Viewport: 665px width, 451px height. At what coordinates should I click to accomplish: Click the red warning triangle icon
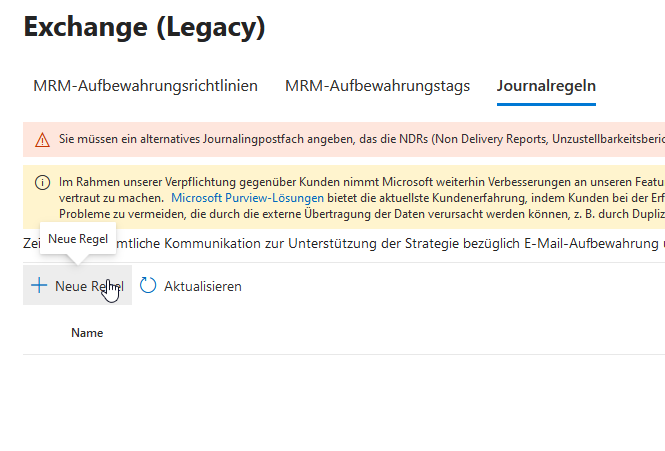tap(42, 140)
